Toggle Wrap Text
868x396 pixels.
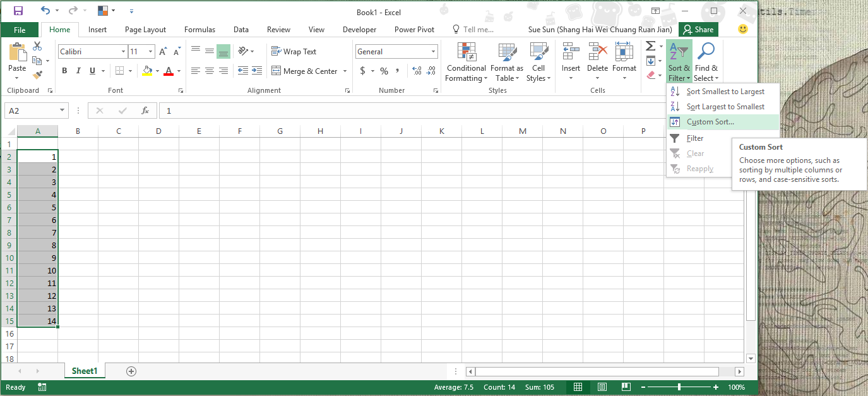294,52
